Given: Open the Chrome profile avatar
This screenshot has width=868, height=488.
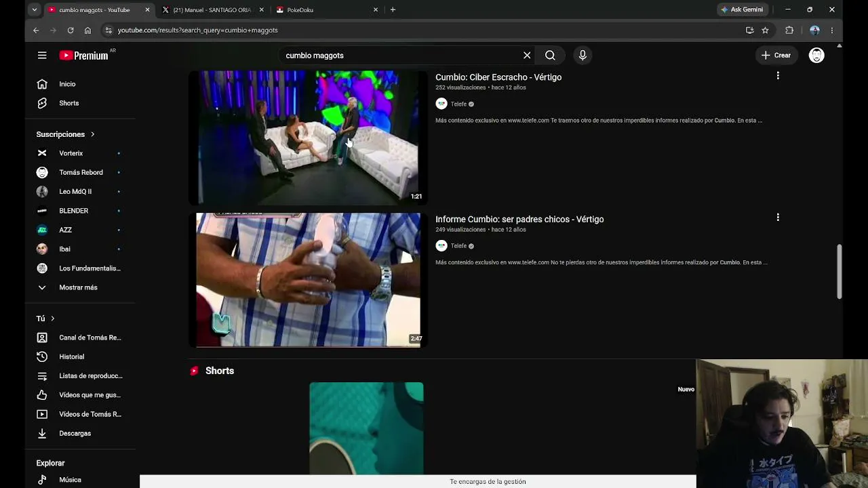Looking at the screenshot, I should (814, 30).
